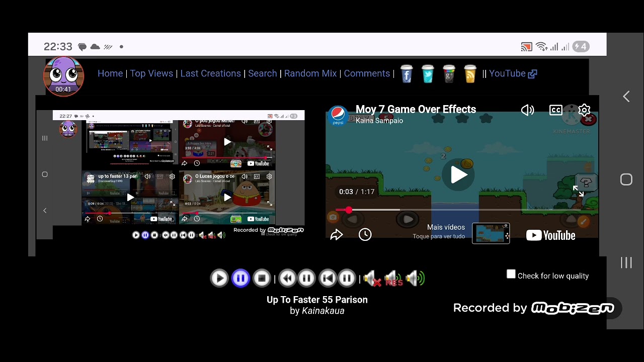This screenshot has width=644, height=362.
Task: Click the 'Up To Faster 55 Parison' title
Action: tap(317, 300)
